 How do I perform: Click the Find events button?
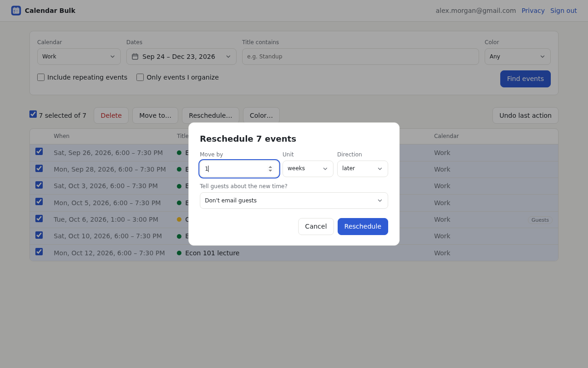[526, 79]
